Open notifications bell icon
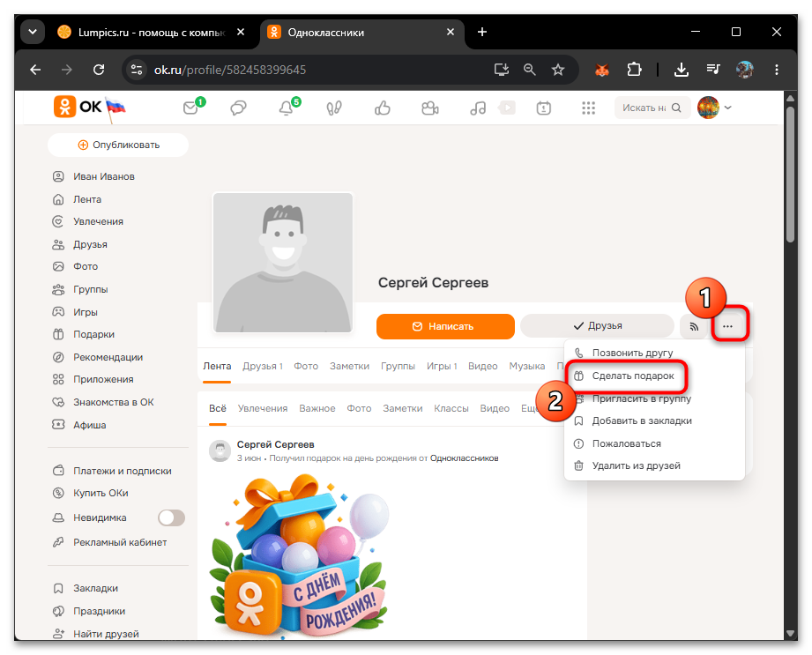This screenshot has height=655, width=812. coord(286,108)
